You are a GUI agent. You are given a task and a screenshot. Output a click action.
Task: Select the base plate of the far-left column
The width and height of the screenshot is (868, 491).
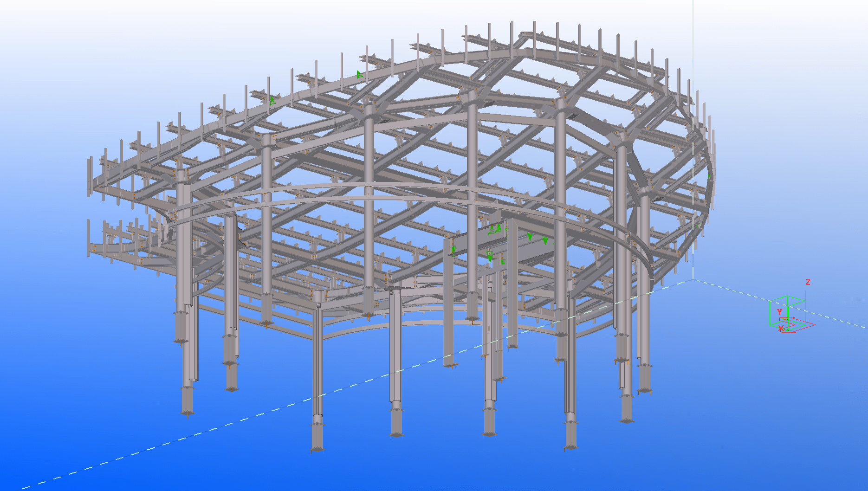coord(187,412)
